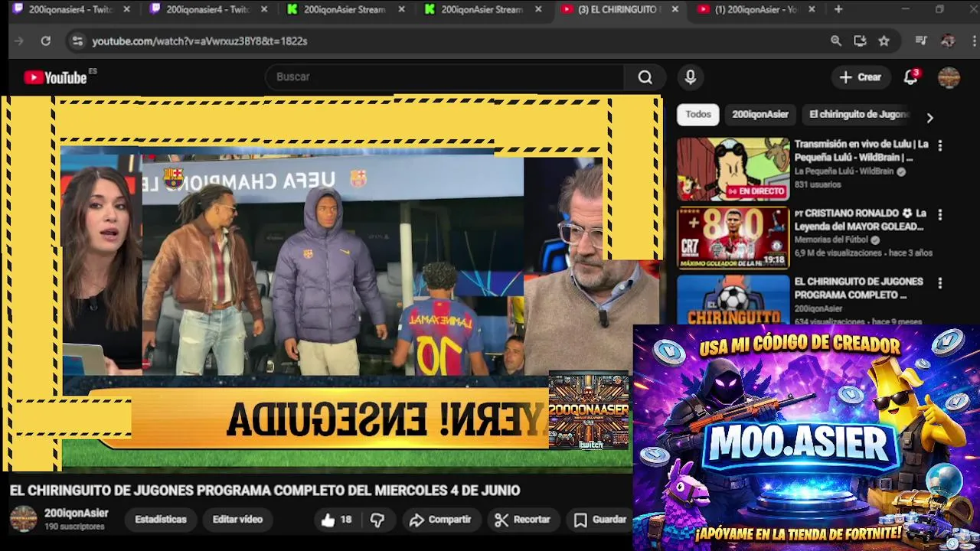
Task: Click the browser address bar URL
Action: pyautogui.click(x=200, y=41)
